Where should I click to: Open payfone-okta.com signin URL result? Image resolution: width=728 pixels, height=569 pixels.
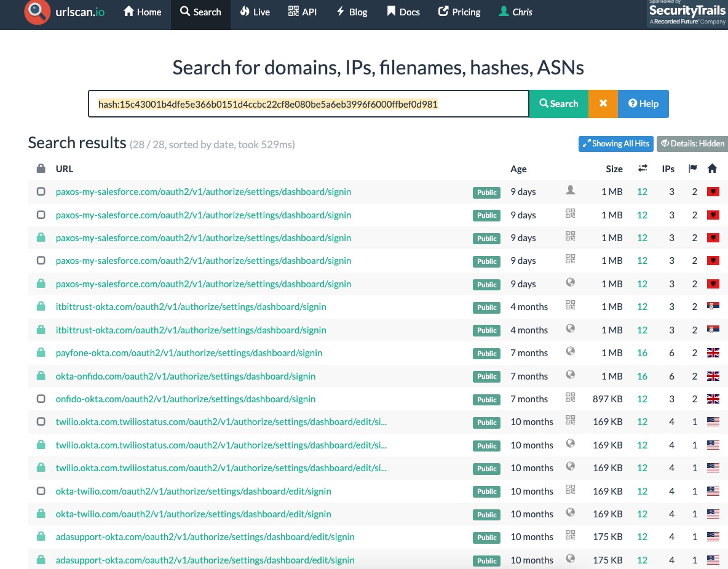pyautogui.click(x=189, y=352)
